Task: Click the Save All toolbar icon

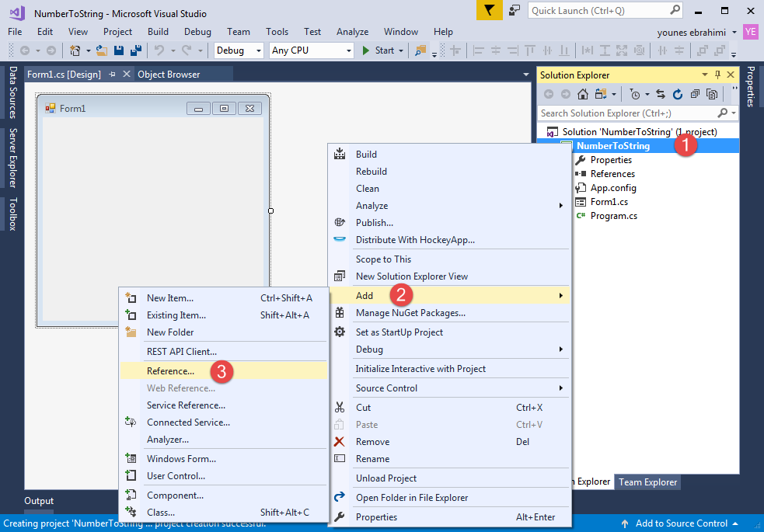Action: (x=136, y=50)
